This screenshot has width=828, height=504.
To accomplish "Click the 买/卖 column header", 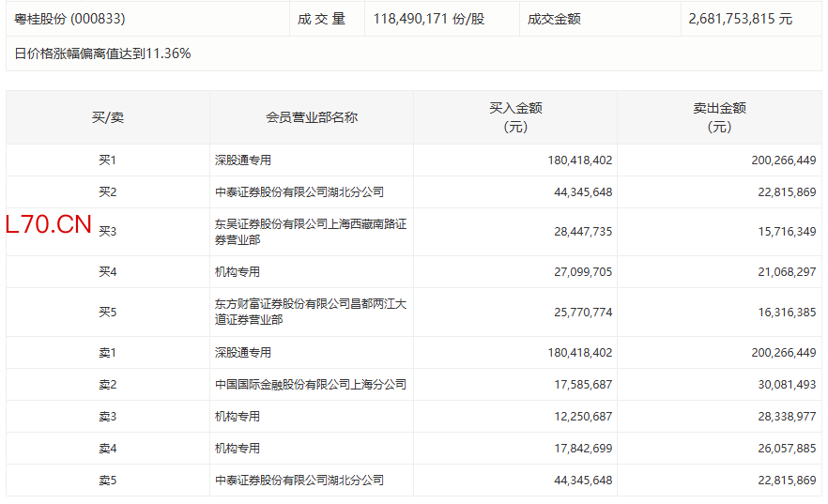I will [107, 117].
